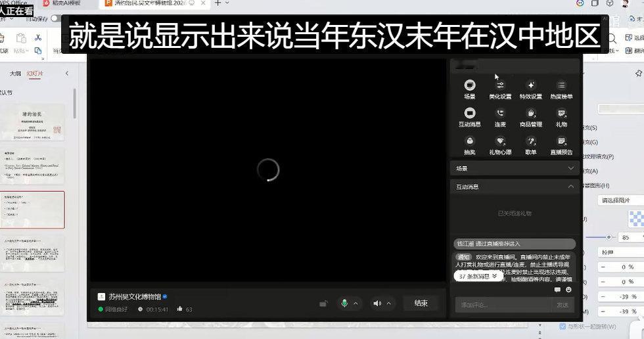Screen dimensions: 644x339
Task: Open the 热度榜单 ranking list
Action: [561, 89]
